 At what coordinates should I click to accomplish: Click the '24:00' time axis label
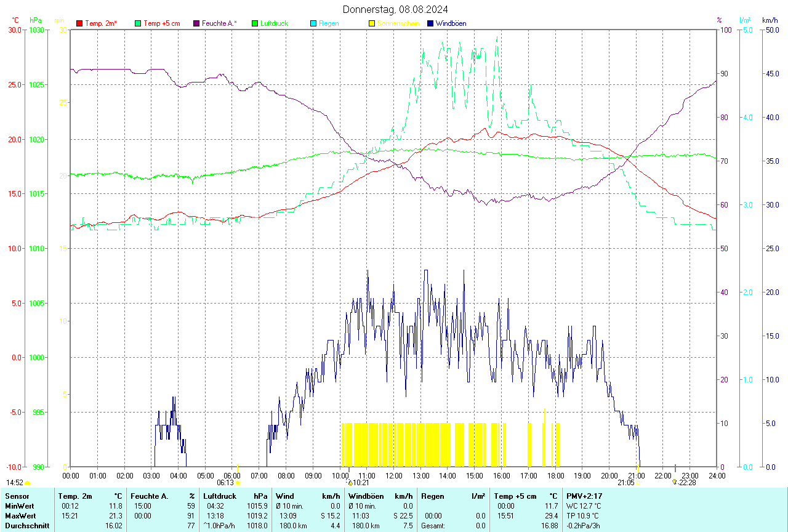pyautogui.click(x=717, y=475)
